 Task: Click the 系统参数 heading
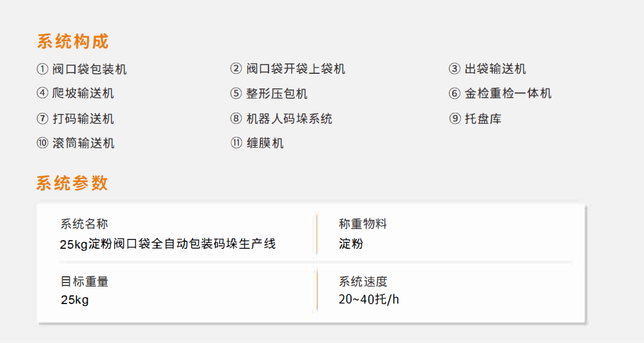pos(72,183)
